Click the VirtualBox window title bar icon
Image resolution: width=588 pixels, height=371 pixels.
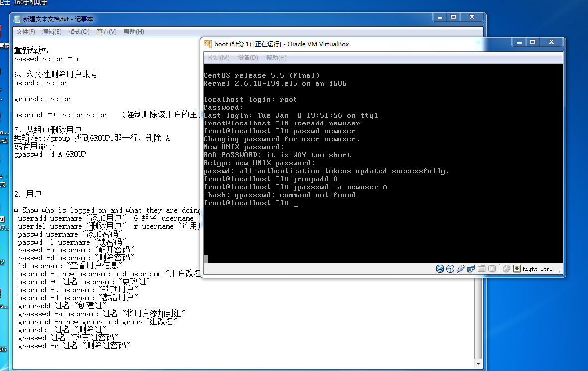click(208, 44)
